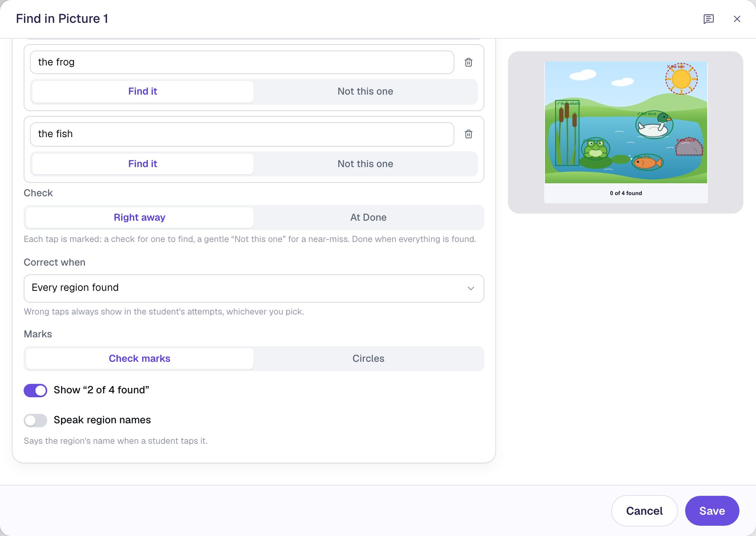Open the Correct when dropdown
Screen dimensions: 756x536
(x=254, y=288)
